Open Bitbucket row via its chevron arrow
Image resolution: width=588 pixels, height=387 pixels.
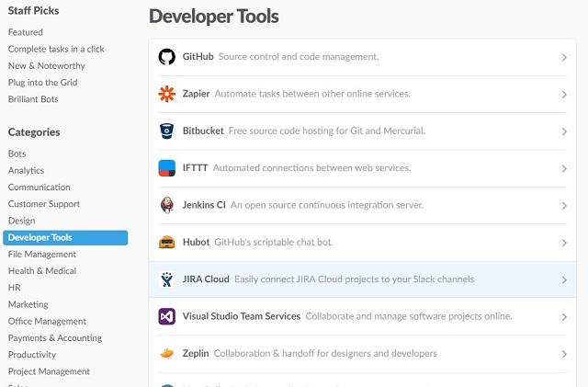pos(564,131)
